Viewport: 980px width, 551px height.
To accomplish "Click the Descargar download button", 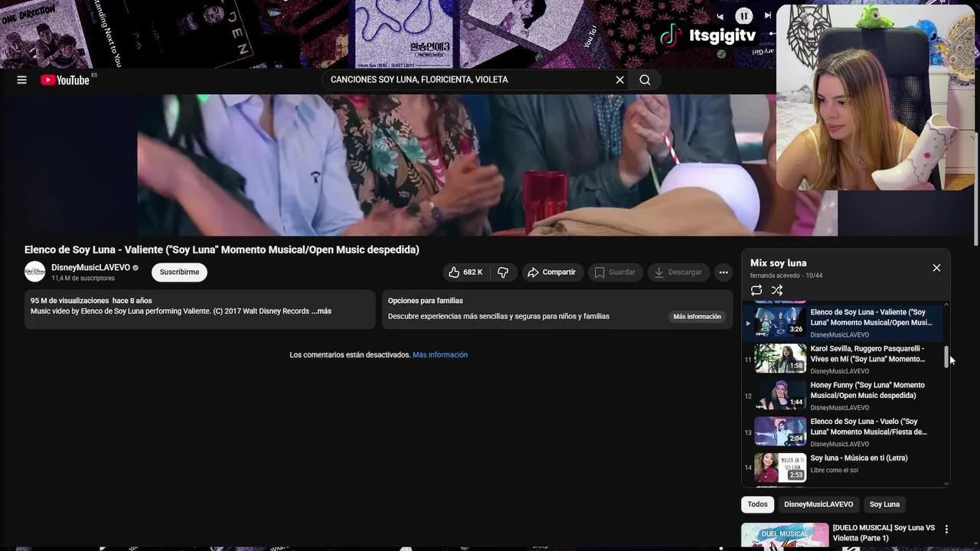I will 678,272.
